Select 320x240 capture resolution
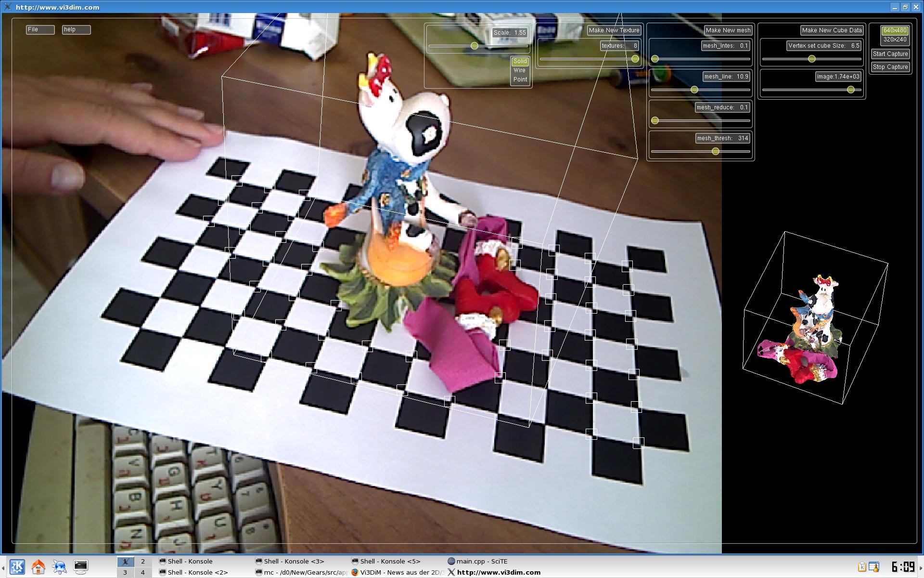Image resolution: width=924 pixels, height=578 pixels. (x=895, y=39)
